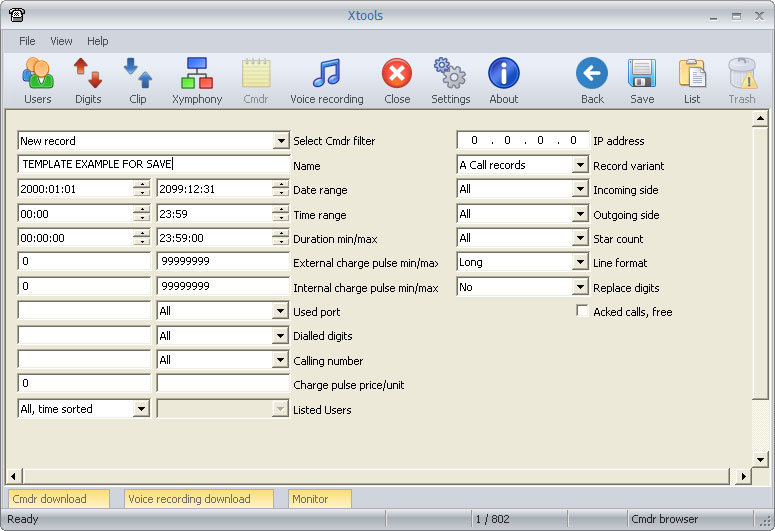Open the File menu
This screenshot has height=531, width=775.
click(x=27, y=41)
